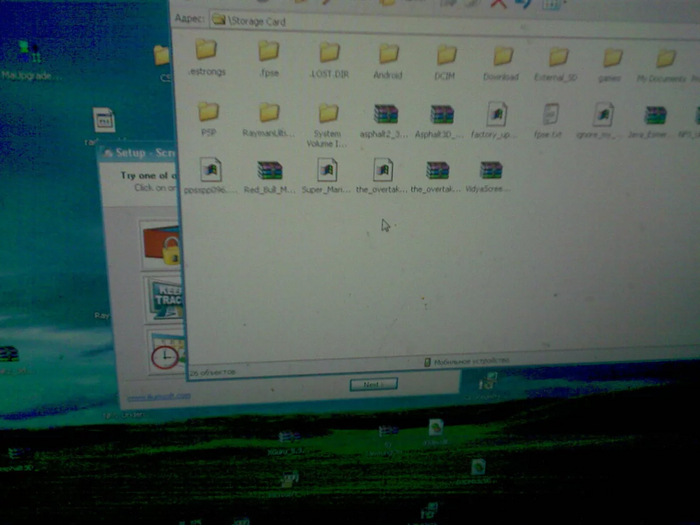Open the RaymanUlti... folder

[x=269, y=120]
